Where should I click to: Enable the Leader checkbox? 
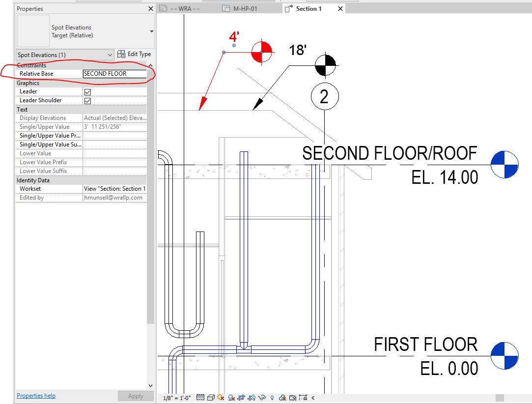pos(87,91)
